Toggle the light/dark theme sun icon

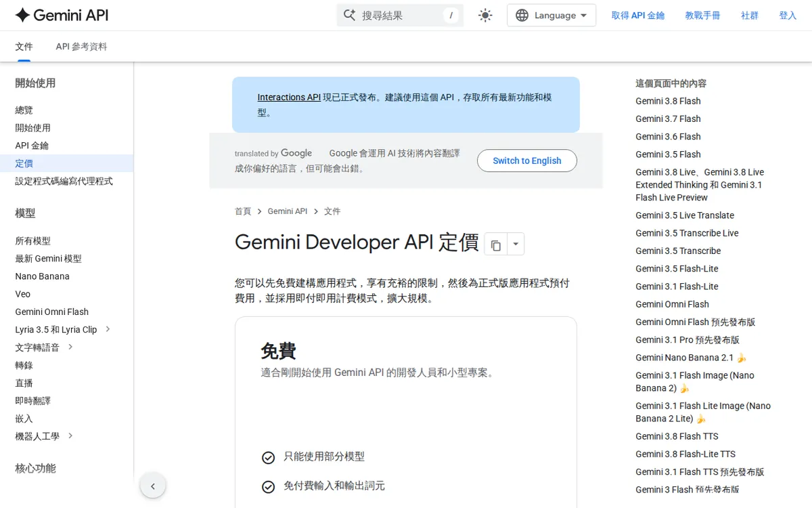tap(485, 15)
